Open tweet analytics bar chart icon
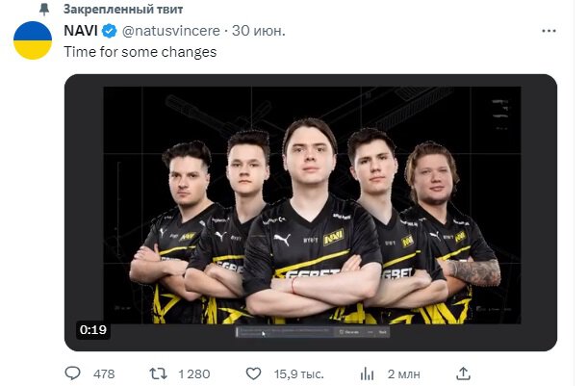 367,373
